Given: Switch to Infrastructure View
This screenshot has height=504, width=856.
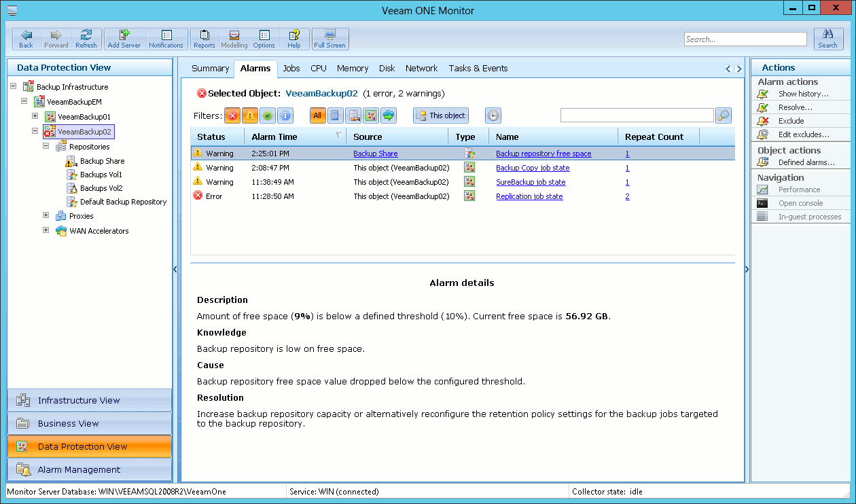Looking at the screenshot, I should coord(90,400).
